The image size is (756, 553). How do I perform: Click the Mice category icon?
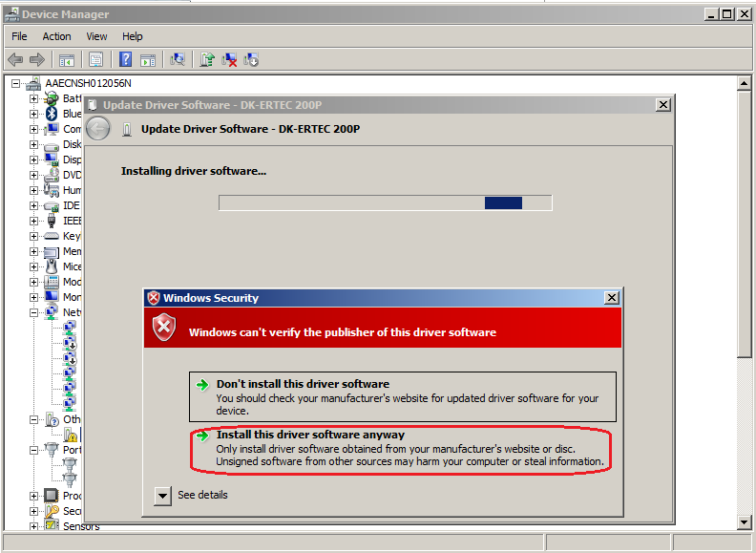coord(52,266)
